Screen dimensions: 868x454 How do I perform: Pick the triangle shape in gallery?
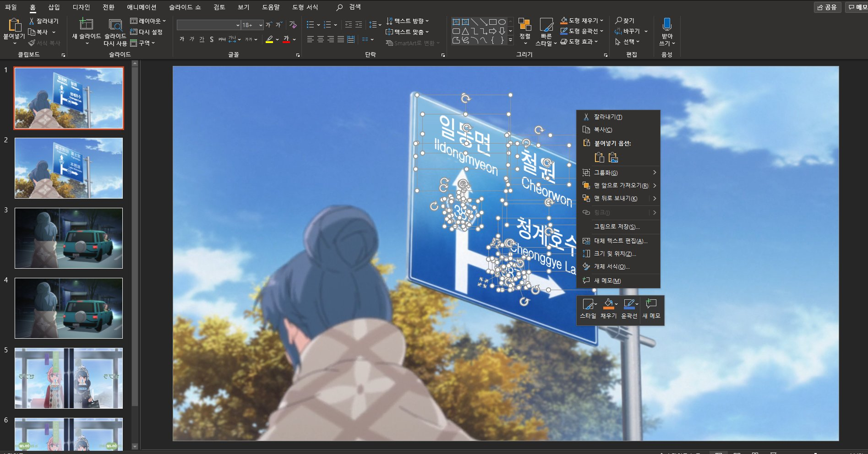465,31
